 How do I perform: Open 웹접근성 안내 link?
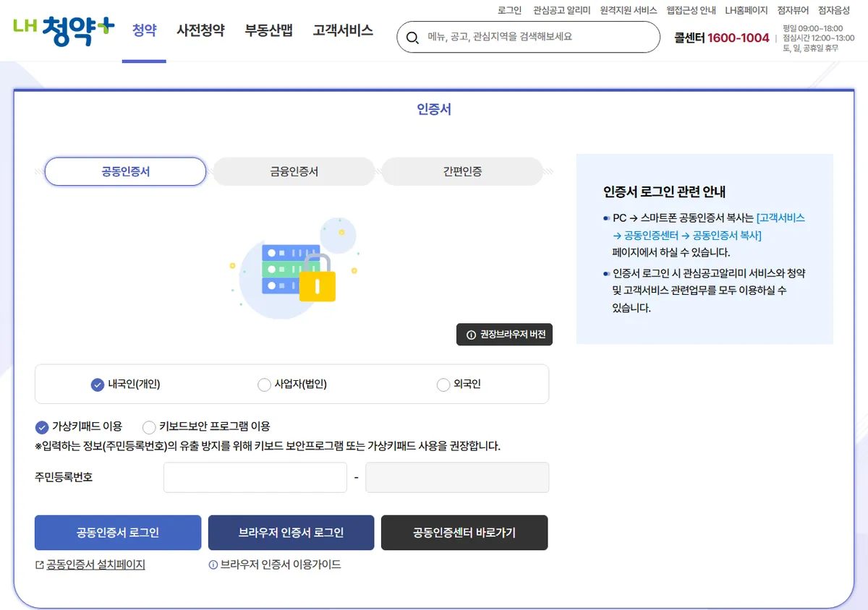coord(691,10)
